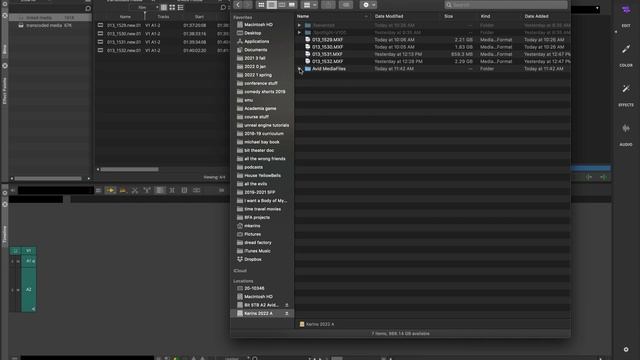The width and height of the screenshot is (640, 360).
Task: Open the dread factory sidebar folder
Action: 258,242
